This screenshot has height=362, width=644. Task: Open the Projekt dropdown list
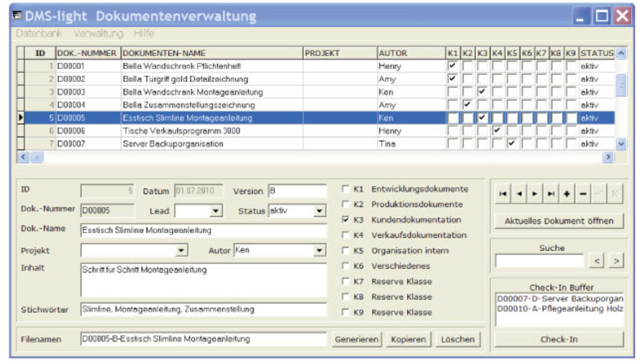[181, 250]
